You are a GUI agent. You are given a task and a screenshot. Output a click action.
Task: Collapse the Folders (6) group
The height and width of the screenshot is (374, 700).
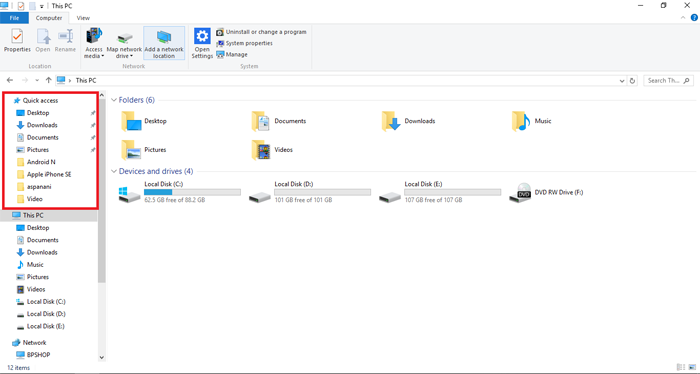114,100
